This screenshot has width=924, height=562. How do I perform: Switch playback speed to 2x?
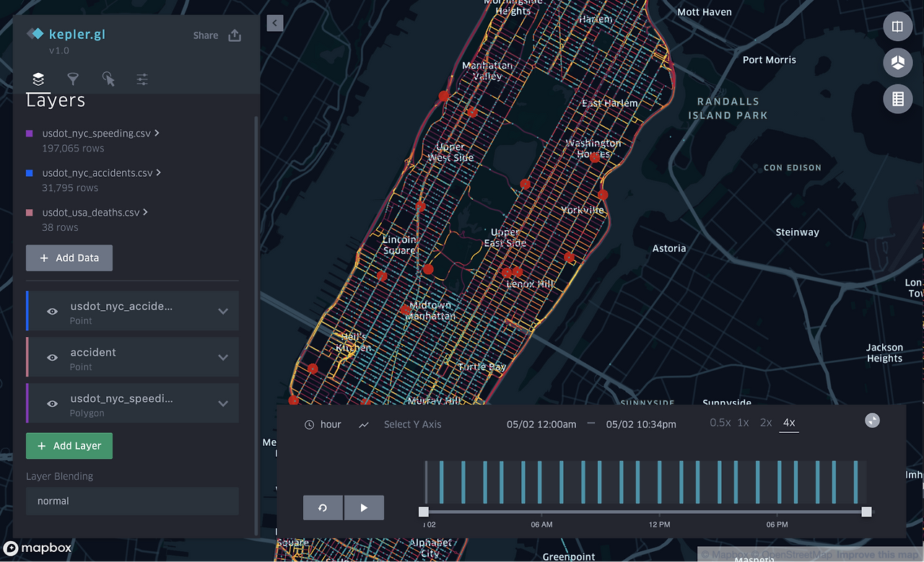[765, 423]
